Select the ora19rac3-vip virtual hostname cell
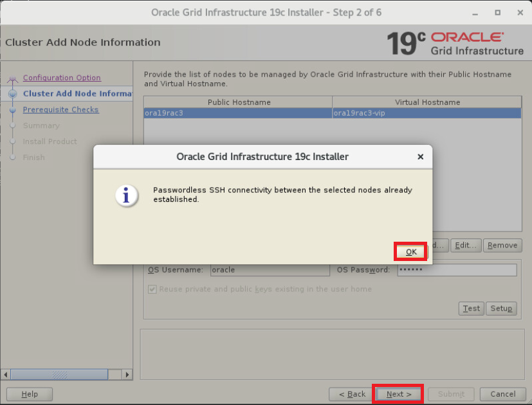The width and height of the screenshot is (532, 405). click(x=427, y=113)
